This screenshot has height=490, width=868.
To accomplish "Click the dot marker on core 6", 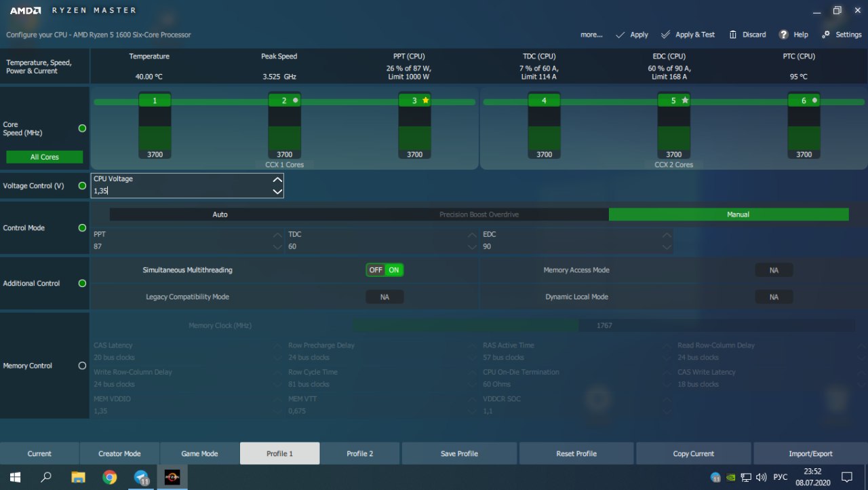I will point(815,100).
